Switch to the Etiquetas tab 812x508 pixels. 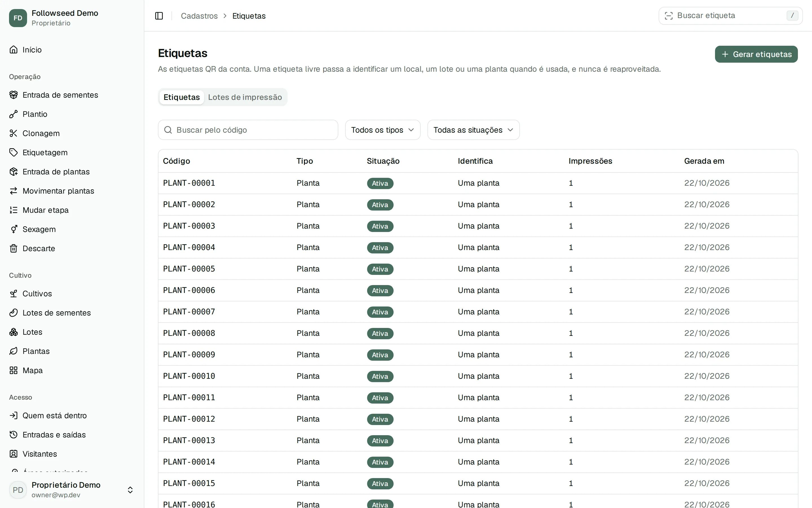click(182, 97)
